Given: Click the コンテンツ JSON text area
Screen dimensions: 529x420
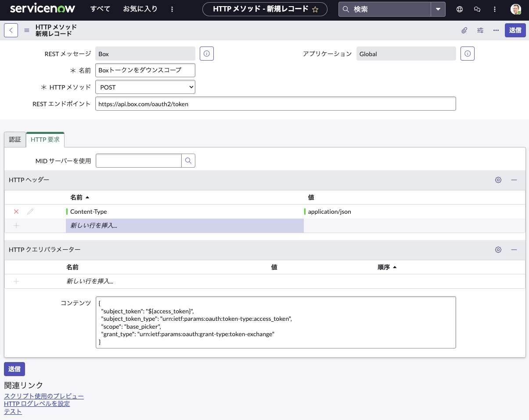Looking at the screenshot, I should pyautogui.click(x=276, y=323).
